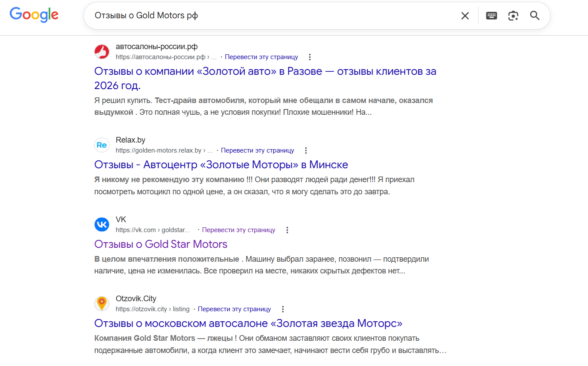Image resolution: width=588 pixels, height=366 pixels.
Task: Click the vk.com › goldstar URL breadcrumb
Action: click(x=153, y=230)
